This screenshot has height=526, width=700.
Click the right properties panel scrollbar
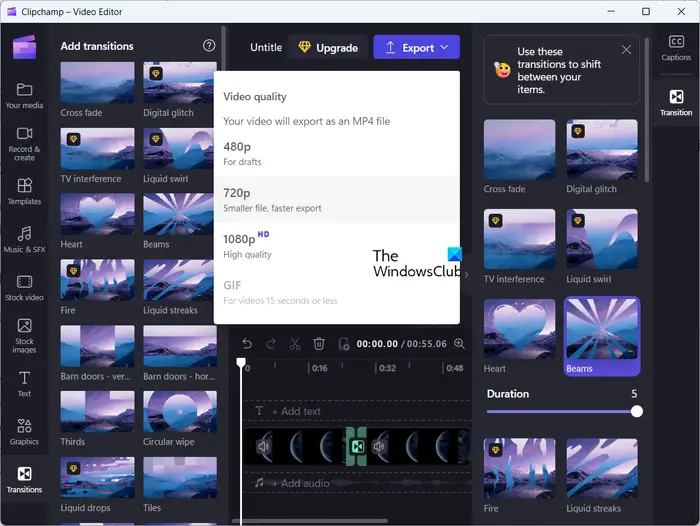[647, 110]
